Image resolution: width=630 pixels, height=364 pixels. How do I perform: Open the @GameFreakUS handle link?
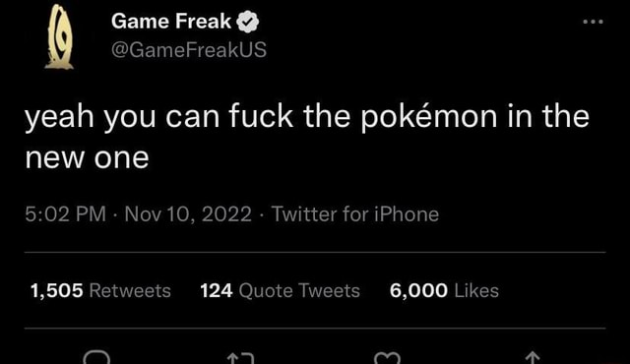pyautogui.click(x=188, y=50)
